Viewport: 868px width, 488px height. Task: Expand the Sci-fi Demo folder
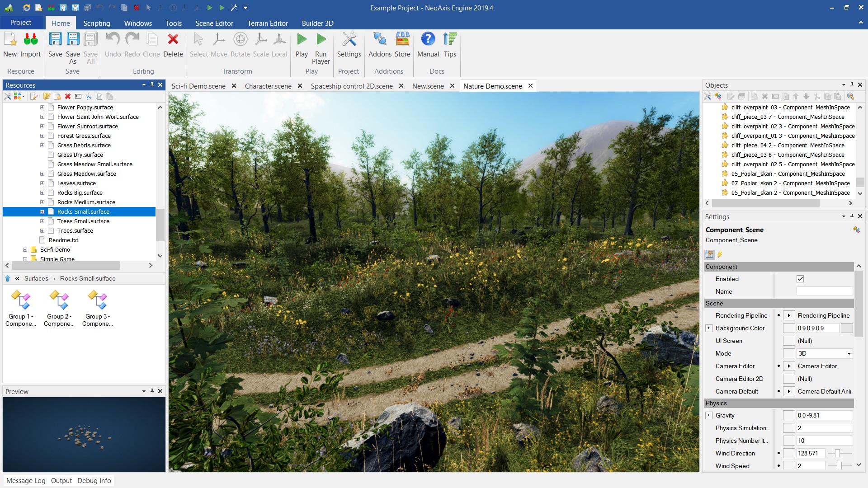pos(25,249)
